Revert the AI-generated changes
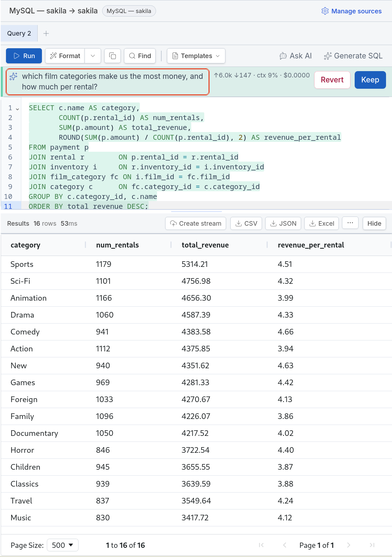 (332, 80)
